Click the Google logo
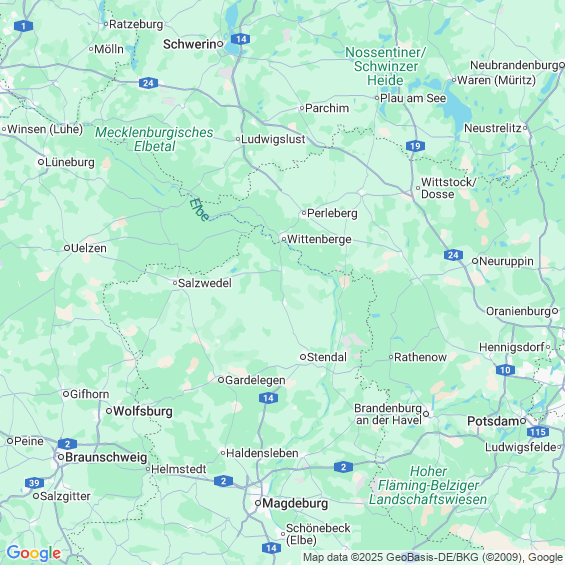The image size is (565, 565). pyautogui.click(x=34, y=553)
